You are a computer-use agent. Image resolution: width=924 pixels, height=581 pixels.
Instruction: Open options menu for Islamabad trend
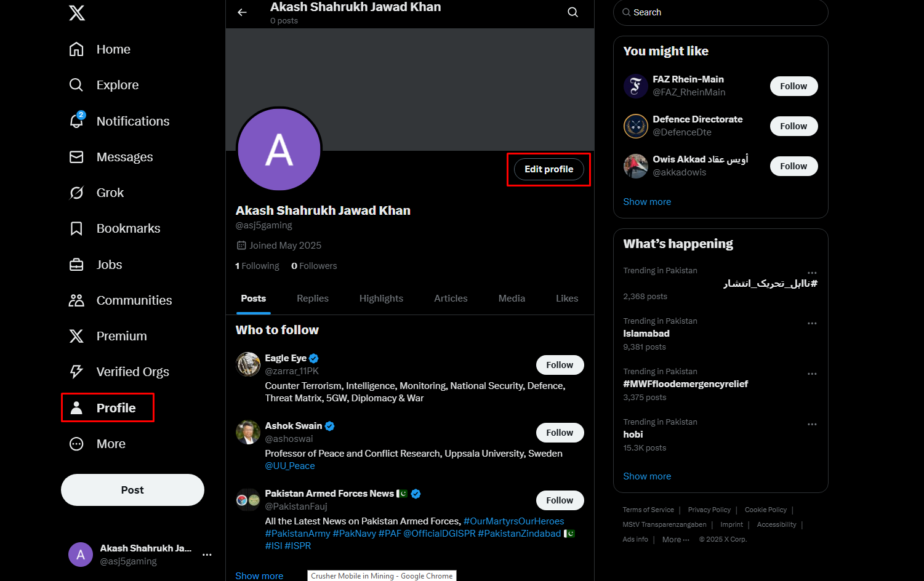(811, 323)
